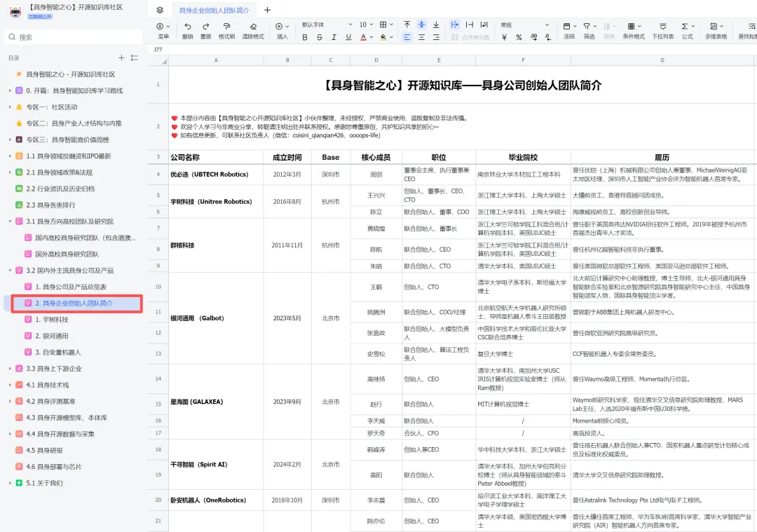Click the '互联网公开' badge under the title

pyautogui.click(x=40, y=16)
